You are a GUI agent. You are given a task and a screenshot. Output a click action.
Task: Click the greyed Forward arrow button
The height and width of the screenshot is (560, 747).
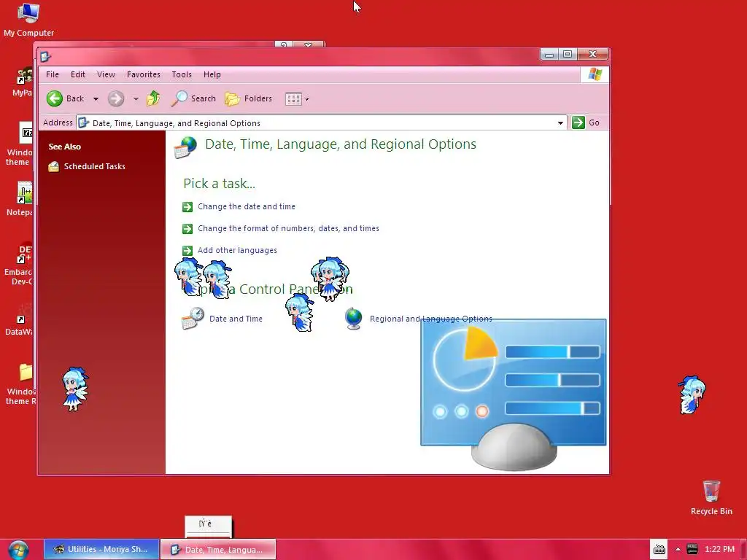pyautogui.click(x=116, y=98)
